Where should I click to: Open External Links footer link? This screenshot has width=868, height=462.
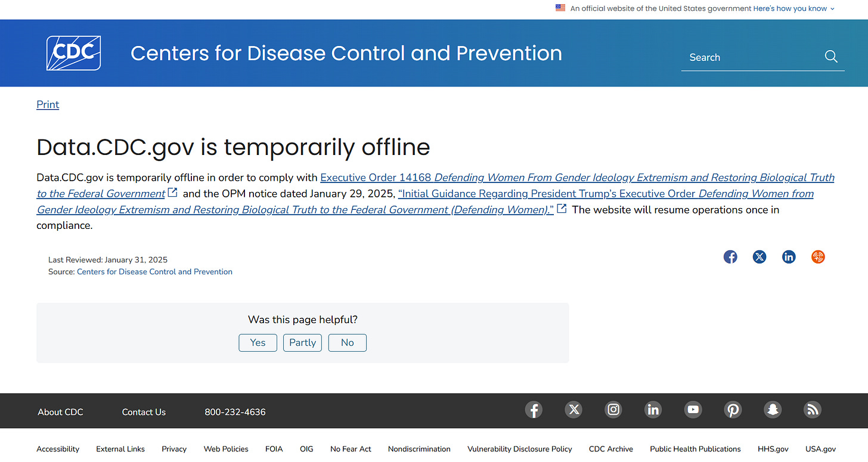120,449
